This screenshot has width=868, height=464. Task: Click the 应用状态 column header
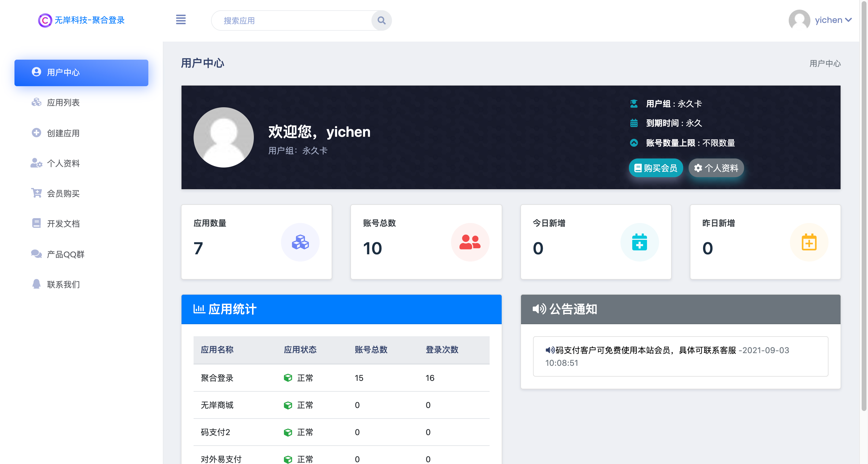[300, 350]
